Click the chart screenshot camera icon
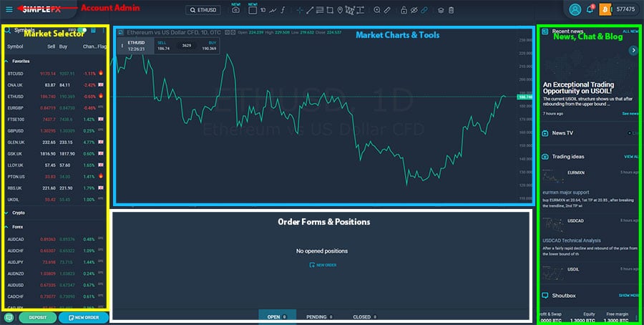The width and height of the screenshot is (644, 325). 235,11
